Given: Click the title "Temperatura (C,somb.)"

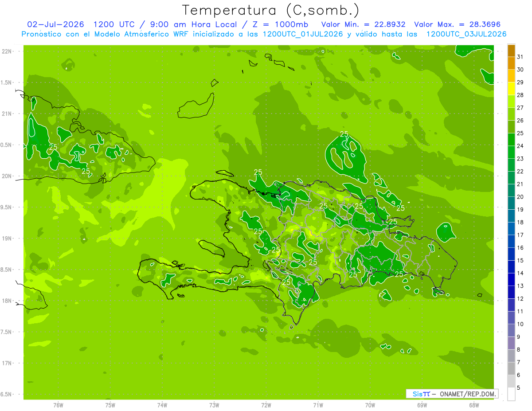Looking at the screenshot, I should tap(270, 10).
